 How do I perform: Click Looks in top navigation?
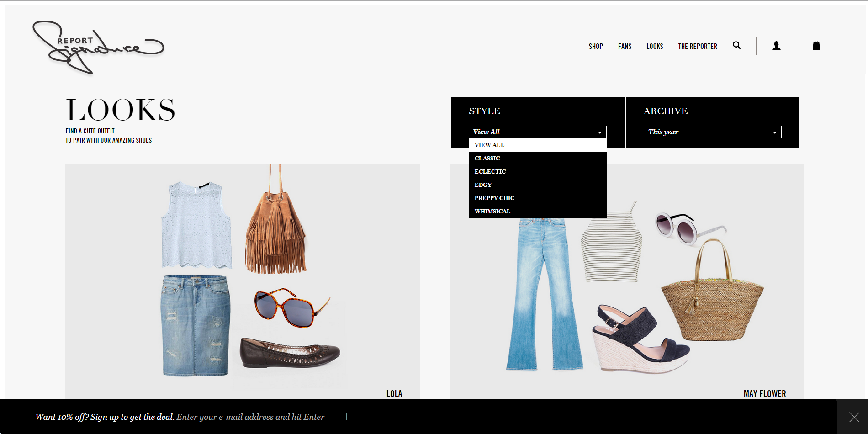coord(655,46)
